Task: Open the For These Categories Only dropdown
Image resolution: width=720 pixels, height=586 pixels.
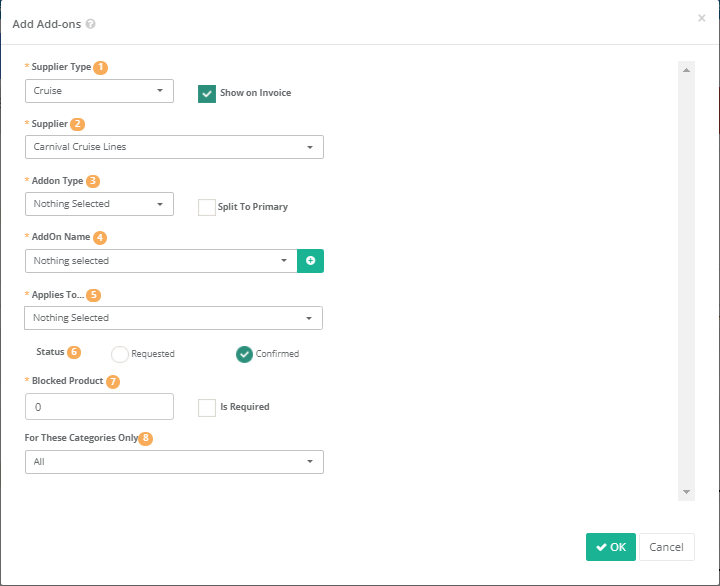Action: click(x=174, y=462)
